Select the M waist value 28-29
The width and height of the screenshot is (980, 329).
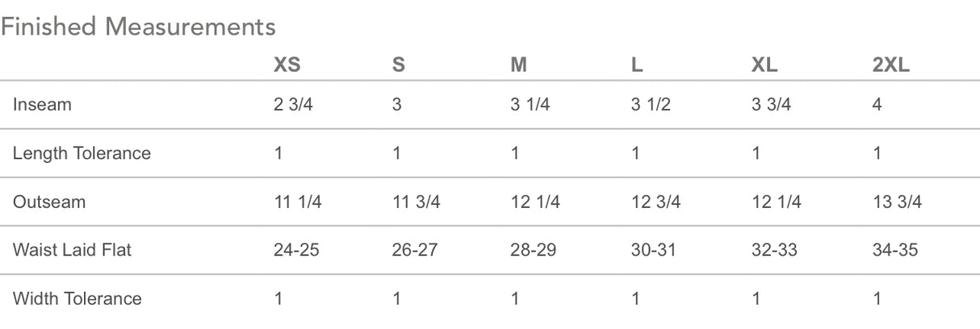533,250
